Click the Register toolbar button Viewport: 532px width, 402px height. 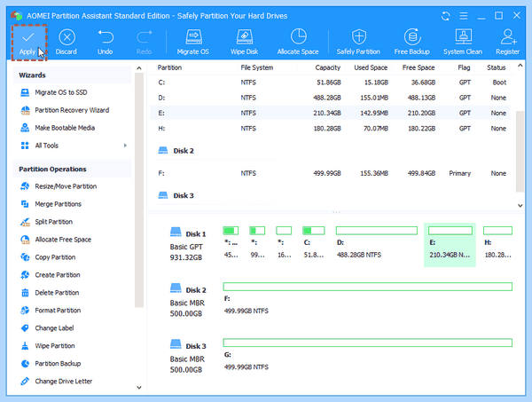(x=507, y=43)
